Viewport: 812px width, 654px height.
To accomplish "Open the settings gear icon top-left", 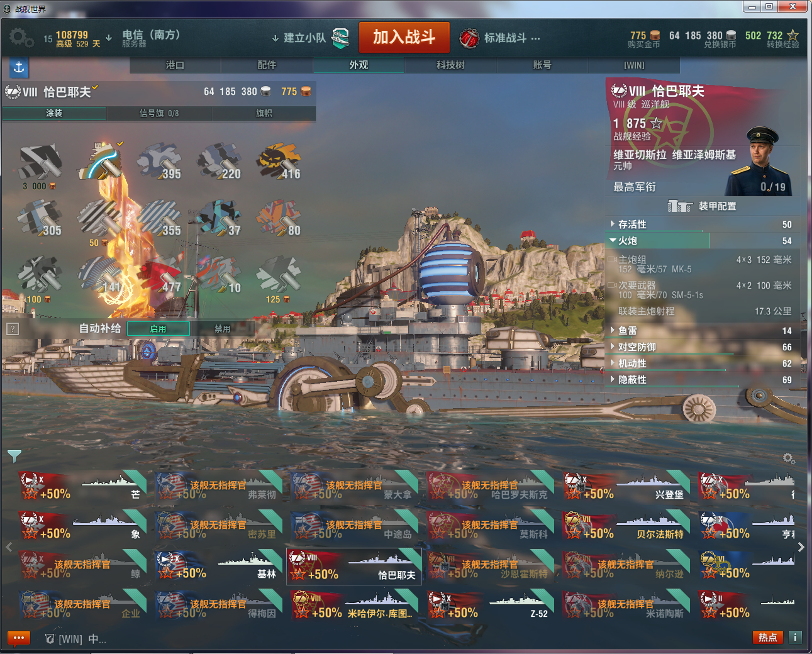I will [x=21, y=38].
